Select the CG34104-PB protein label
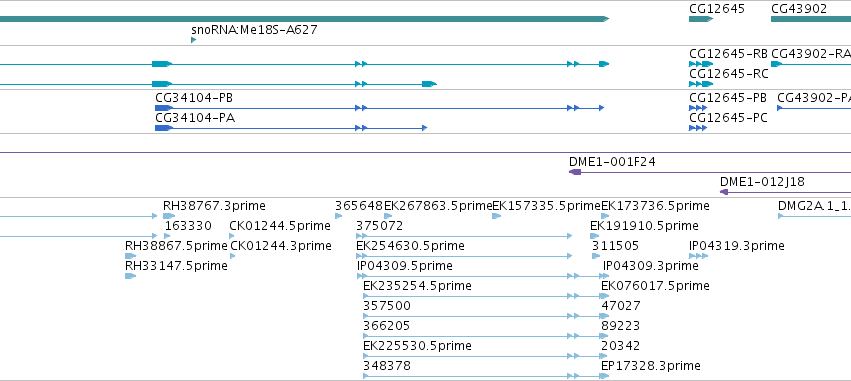The height and width of the screenshot is (381, 851). 194,98
